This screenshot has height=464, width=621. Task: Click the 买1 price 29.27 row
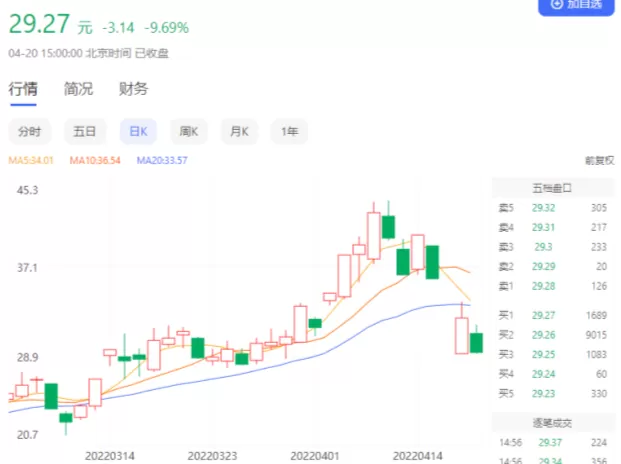click(552, 316)
